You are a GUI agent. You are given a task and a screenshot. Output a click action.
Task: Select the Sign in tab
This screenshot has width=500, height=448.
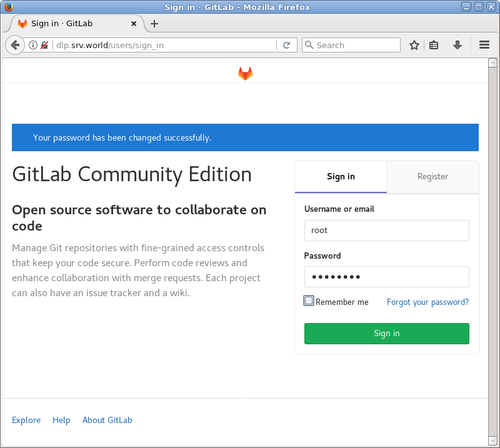[341, 177]
